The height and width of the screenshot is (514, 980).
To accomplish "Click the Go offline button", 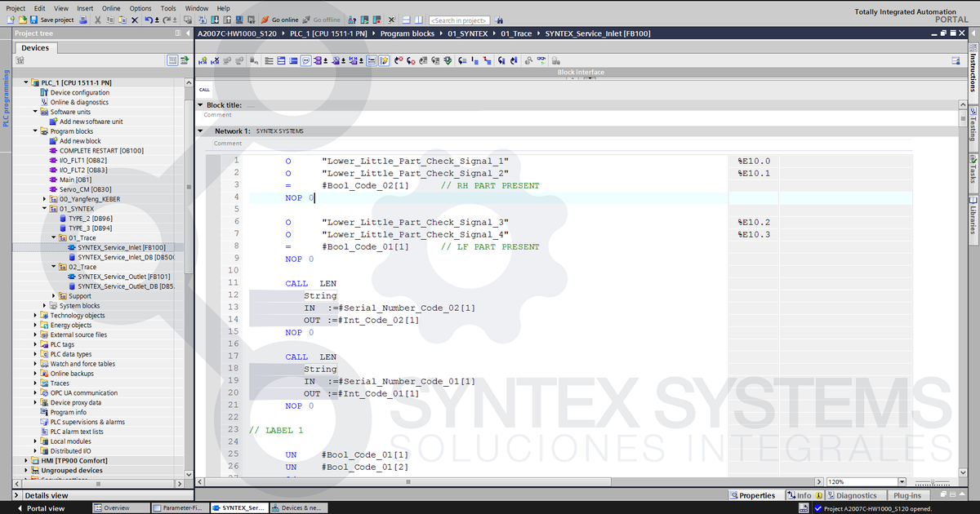I will (x=321, y=20).
